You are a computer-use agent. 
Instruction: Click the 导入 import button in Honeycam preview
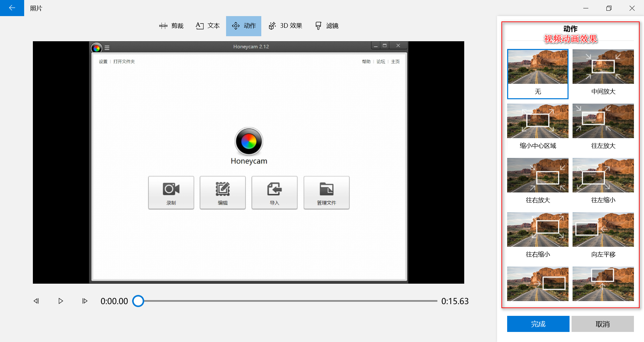(x=274, y=193)
